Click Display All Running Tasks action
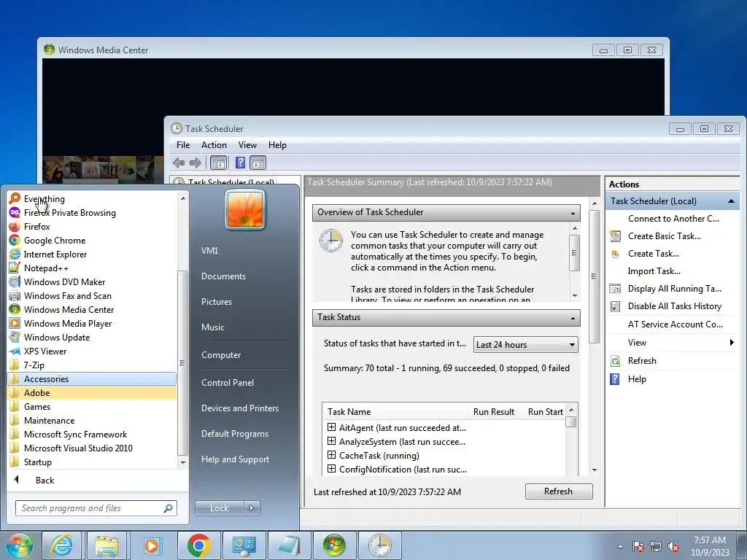Screen dimensions: 747x560 coord(674,288)
